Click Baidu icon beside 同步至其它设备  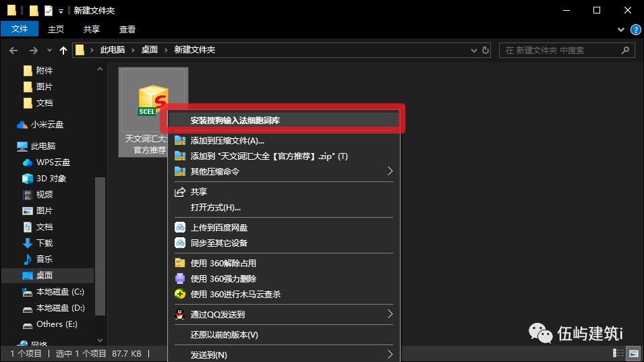pyautogui.click(x=180, y=243)
